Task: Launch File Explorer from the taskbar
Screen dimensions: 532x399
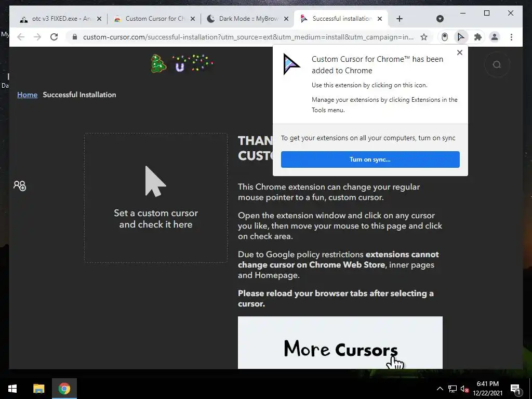Action: (x=38, y=389)
